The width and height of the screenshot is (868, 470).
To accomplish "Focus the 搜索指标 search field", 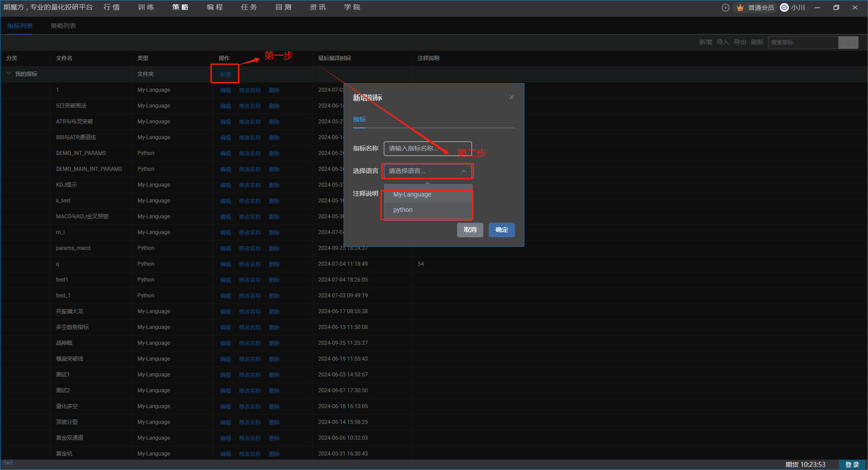I will [803, 42].
